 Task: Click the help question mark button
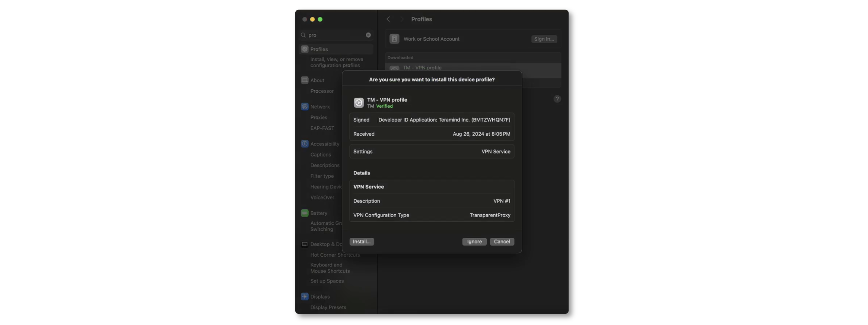coord(557,99)
